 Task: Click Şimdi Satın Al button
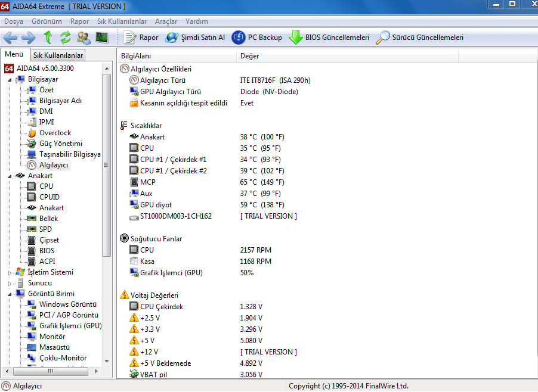point(195,38)
